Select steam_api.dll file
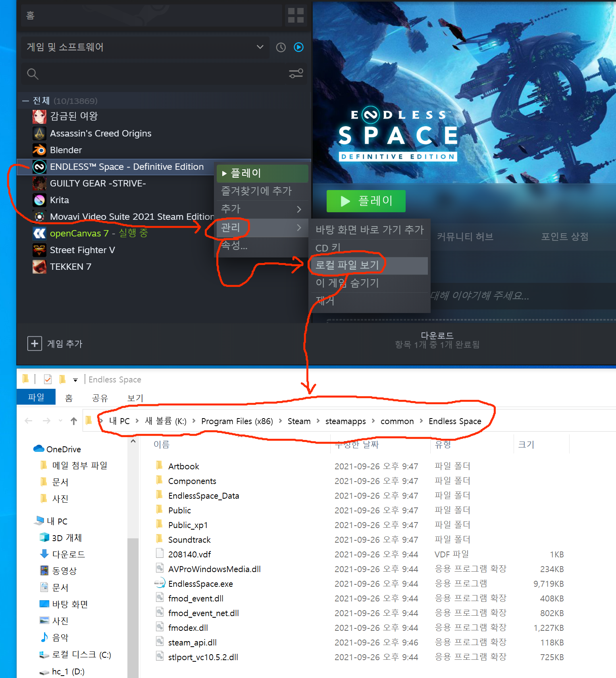The image size is (616, 678). pyautogui.click(x=192, y=643)
